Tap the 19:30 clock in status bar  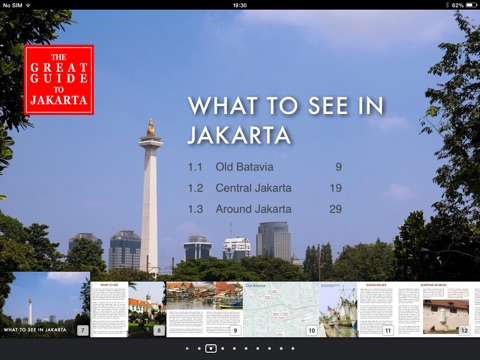click(x=240, y=5)
